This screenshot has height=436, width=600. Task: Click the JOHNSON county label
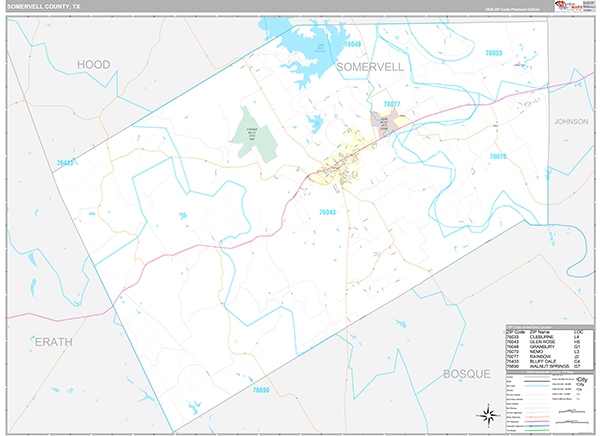[x=571, y=121]
